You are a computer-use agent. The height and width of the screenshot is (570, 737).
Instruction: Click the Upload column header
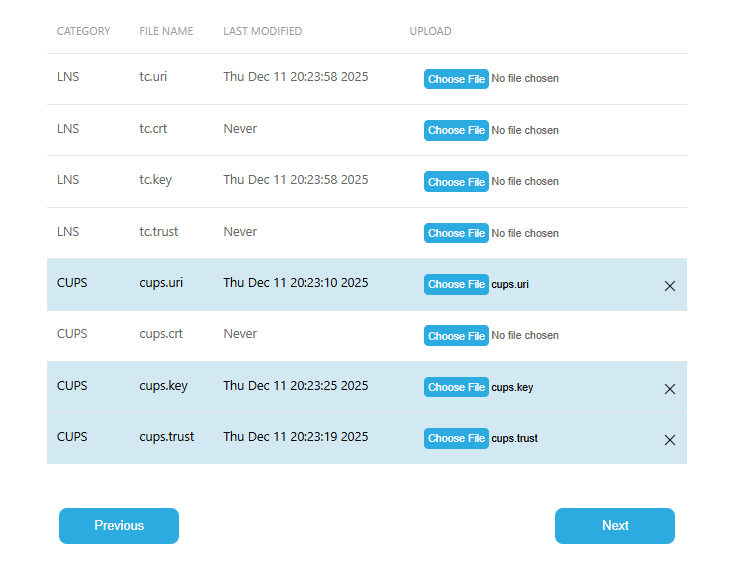(430, 31)
